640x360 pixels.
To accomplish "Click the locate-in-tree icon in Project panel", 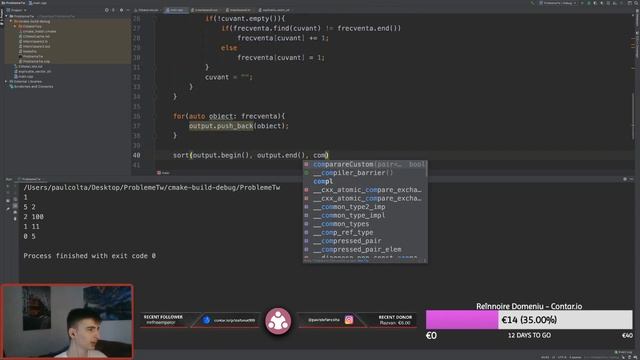I will [107, 10].
